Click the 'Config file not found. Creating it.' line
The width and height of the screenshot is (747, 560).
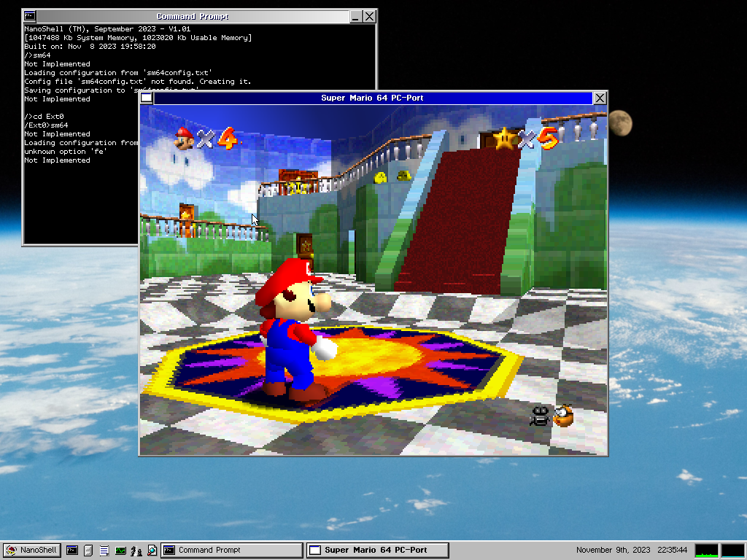[x=138, y=82]
